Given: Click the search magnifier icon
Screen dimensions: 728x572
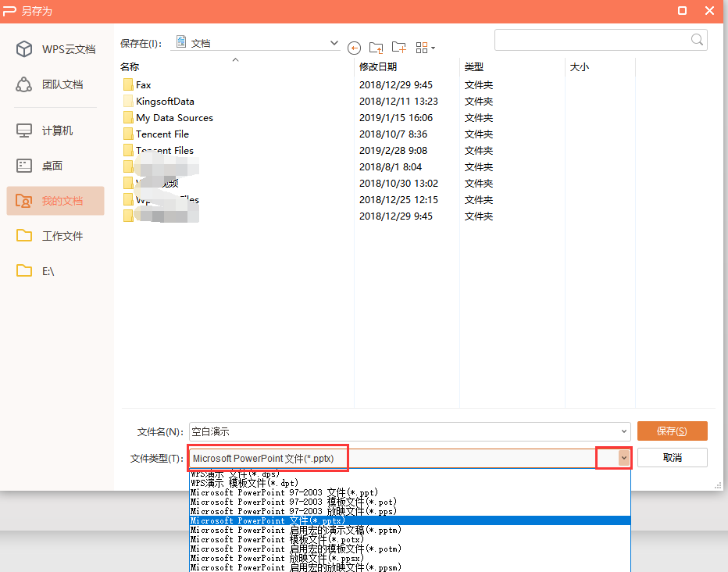Looking at the screenshot, I should pyautogui.click(x=697, y=39).
